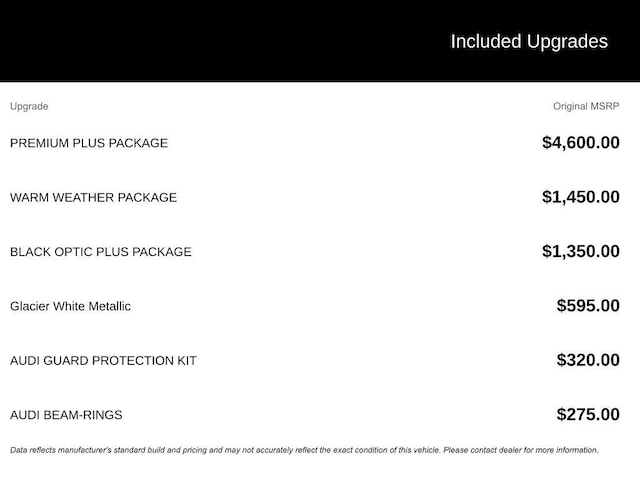640x480 pixels.
Task: Click the black header banner
Action: pyautogui.click(x=320, y=41)
